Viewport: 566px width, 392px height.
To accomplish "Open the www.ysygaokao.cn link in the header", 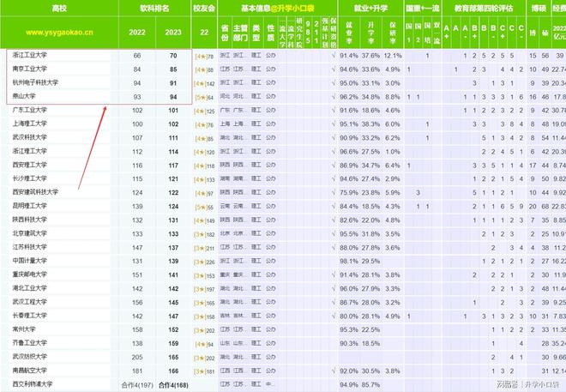I will pos(59,33).
